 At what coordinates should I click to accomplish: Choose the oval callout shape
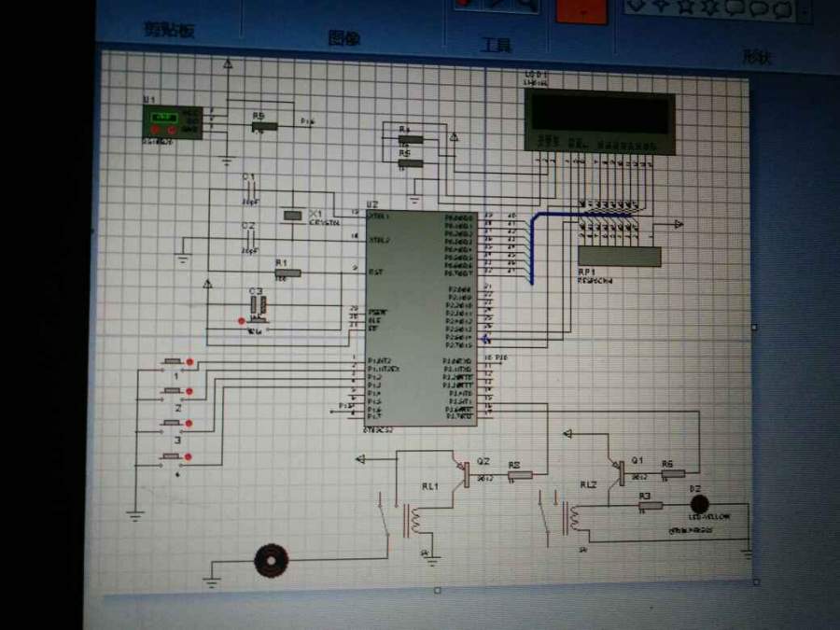click(x=760, y=8)
